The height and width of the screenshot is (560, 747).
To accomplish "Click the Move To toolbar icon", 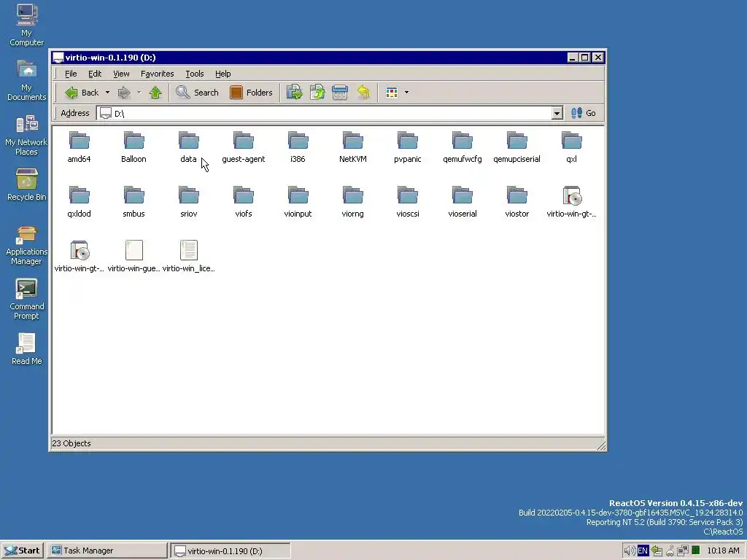I will tap(295, 93).
